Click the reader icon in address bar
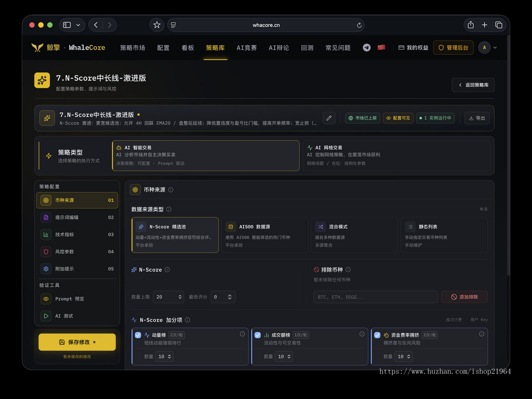 (173, 25)
